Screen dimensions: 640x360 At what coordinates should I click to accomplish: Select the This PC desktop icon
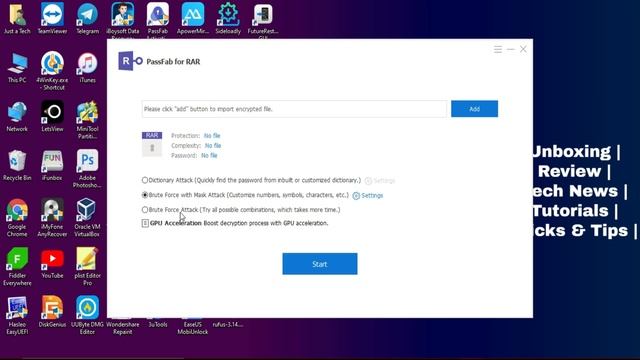(x=17, y=68)
